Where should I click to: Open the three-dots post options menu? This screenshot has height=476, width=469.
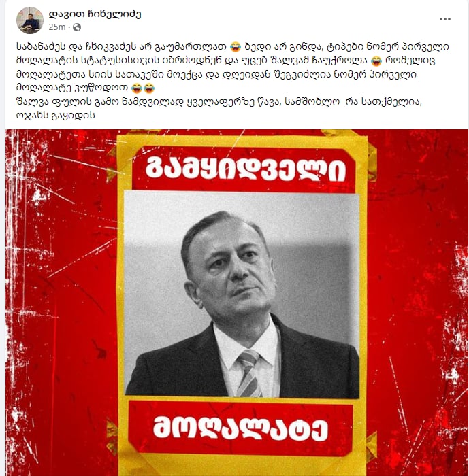pos(445,19)
